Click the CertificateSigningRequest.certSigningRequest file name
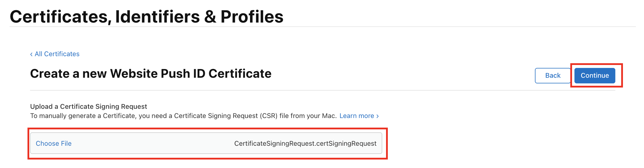Viewport: 644px width, 168px height. (305, 143)
